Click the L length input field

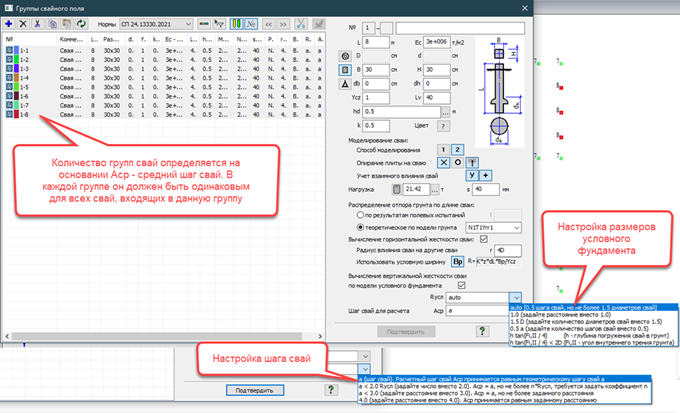(x=376, y=42)
